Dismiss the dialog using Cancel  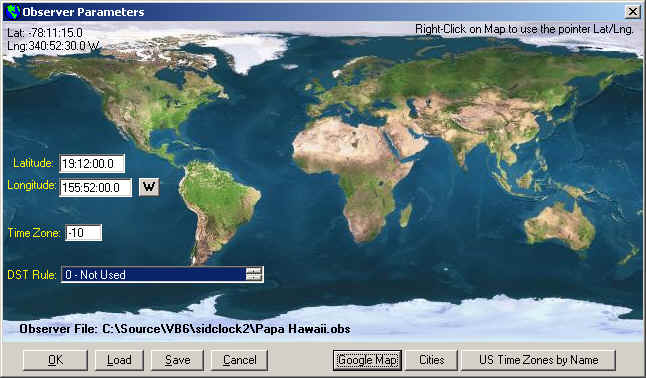click(x=239, y=360)
